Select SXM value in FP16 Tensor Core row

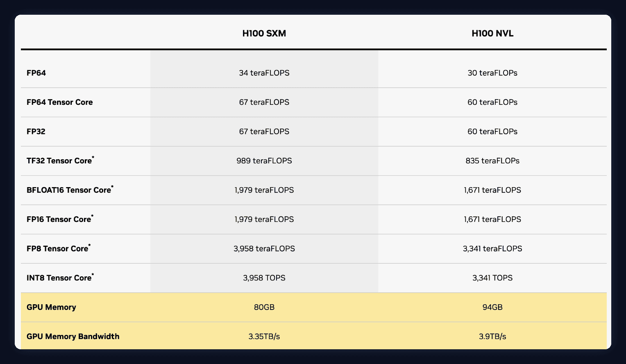point(264,219)
